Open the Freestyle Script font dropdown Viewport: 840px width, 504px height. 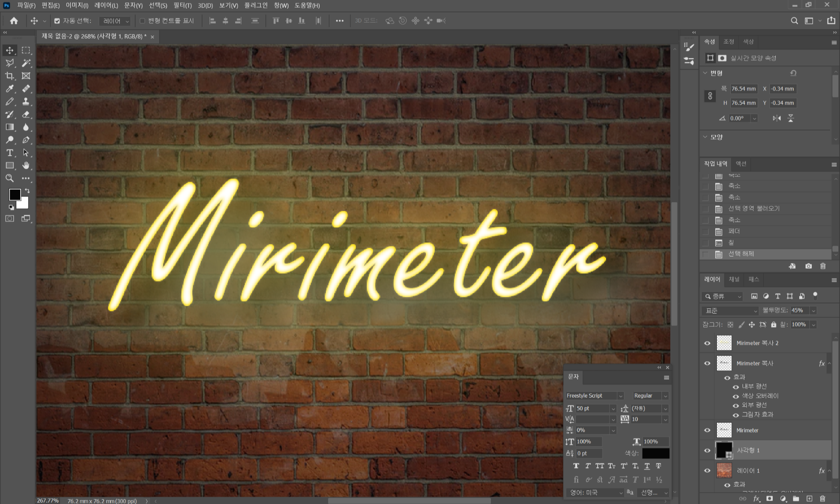click(620, 396)
